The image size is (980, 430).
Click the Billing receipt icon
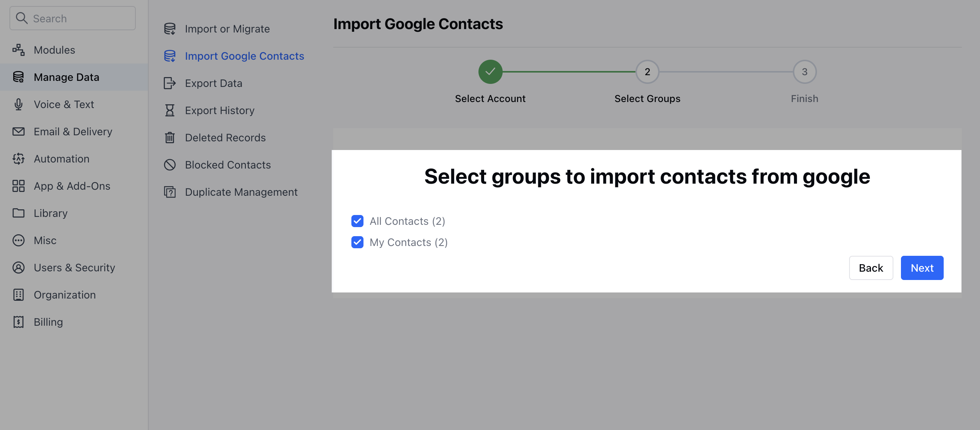pos(18,322)
